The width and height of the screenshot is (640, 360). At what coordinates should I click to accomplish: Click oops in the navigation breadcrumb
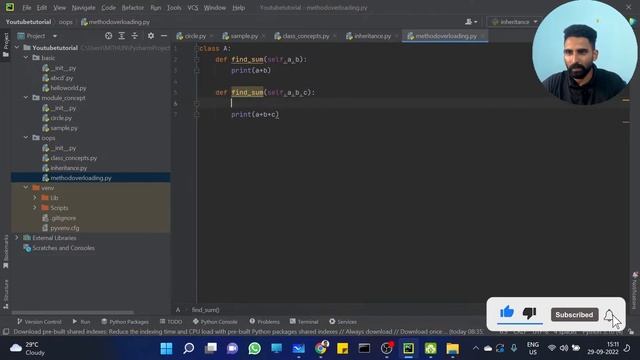coord(65,22)
